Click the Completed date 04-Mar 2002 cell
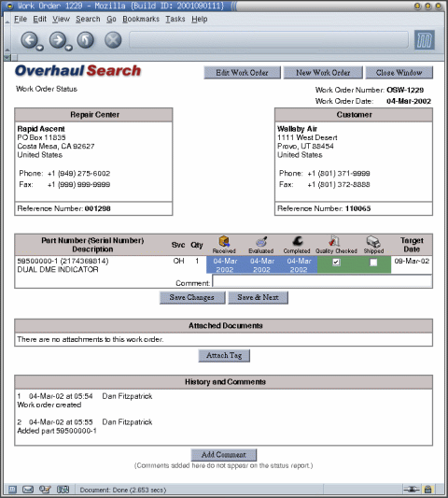 (x=299, y=264)
